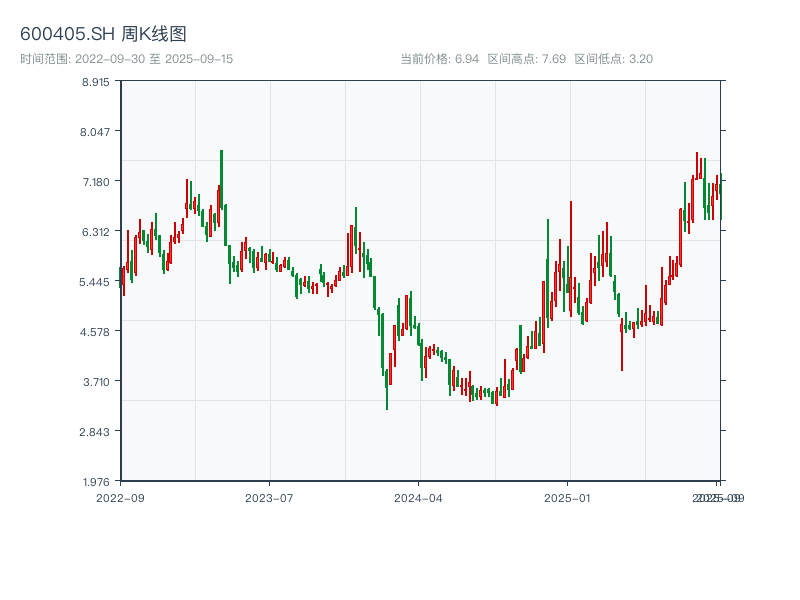Click the y-axis value 5.445
Screen dimensions: 800x600
coord(95,282)
